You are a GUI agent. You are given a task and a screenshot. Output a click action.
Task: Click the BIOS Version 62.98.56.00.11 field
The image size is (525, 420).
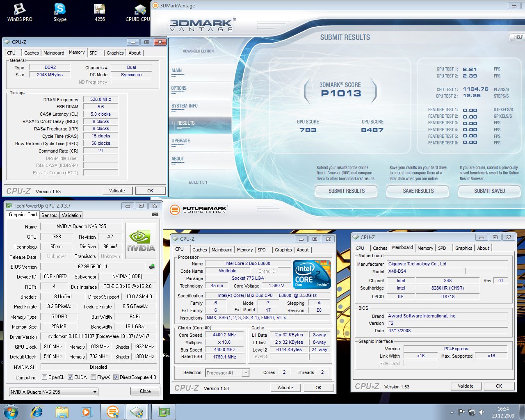coord(93,267)
